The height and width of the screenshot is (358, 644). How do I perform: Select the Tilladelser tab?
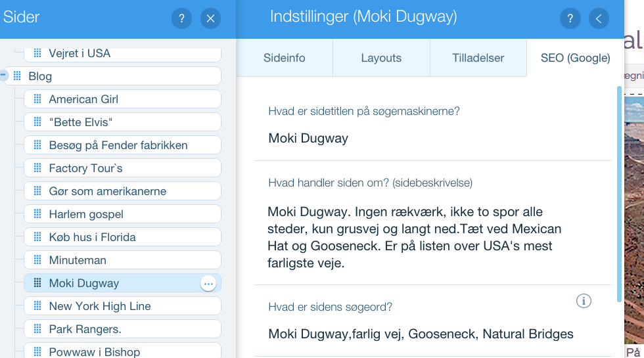(478, 58)
